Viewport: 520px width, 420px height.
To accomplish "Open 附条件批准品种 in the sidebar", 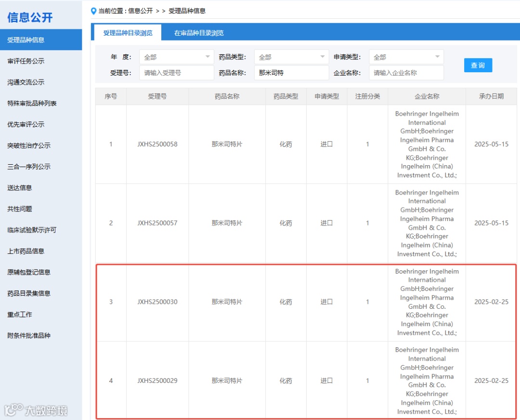I will click(x=29, y=335).
